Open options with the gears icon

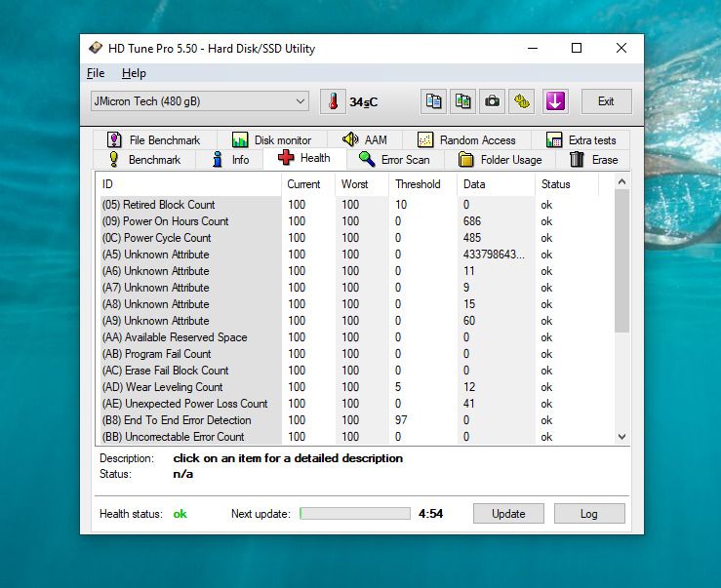[x=521, y=101]
